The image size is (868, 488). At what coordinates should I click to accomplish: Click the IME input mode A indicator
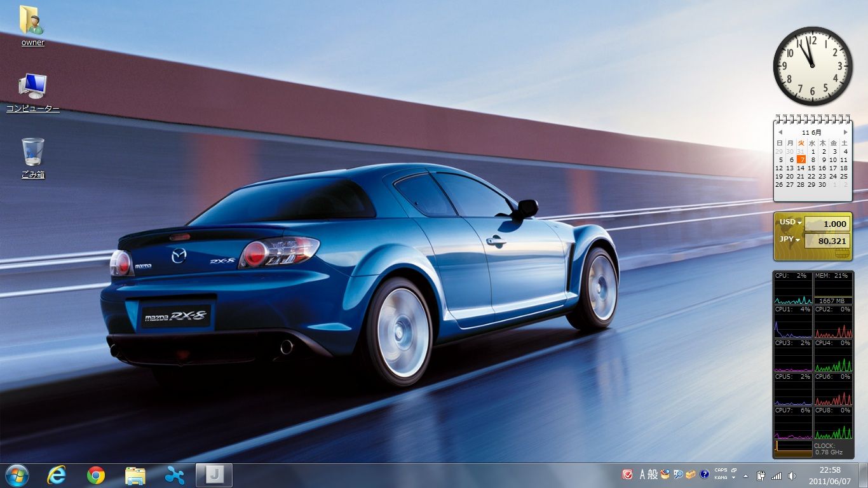(x=642, y=474)
